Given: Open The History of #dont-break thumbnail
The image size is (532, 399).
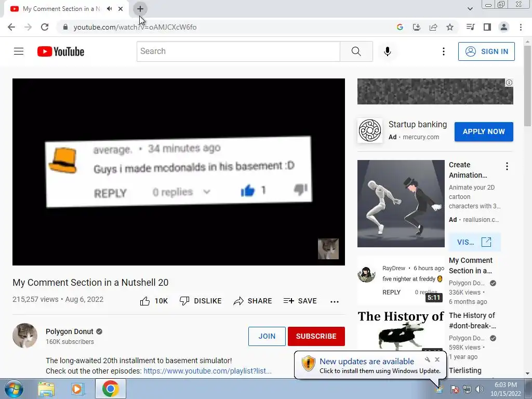Looking at the screenshot, I should 401,331.
